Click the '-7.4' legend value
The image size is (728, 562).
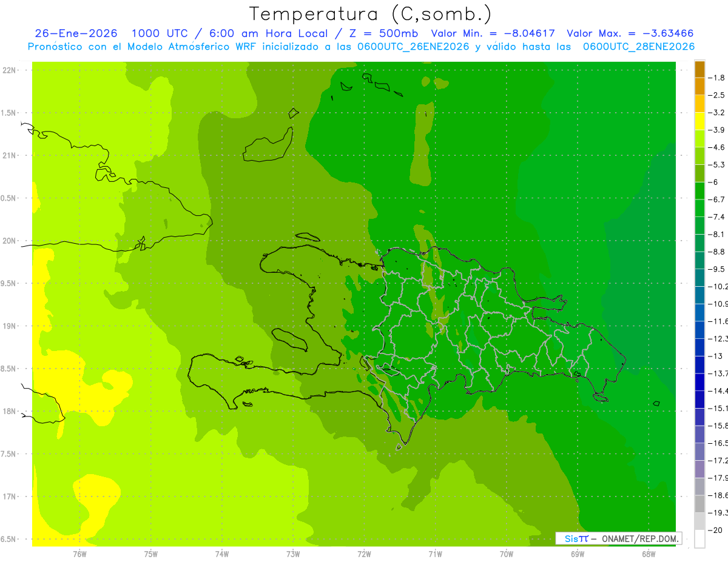tap(716, 217)
